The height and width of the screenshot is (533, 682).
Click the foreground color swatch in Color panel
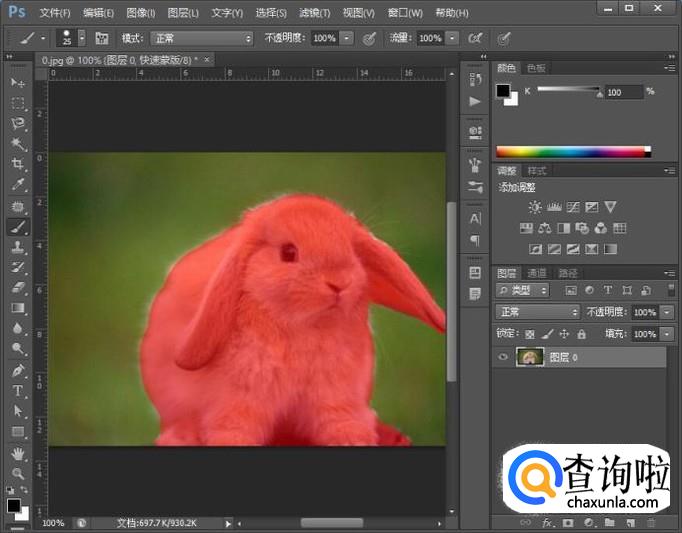[x=503, y=91]
